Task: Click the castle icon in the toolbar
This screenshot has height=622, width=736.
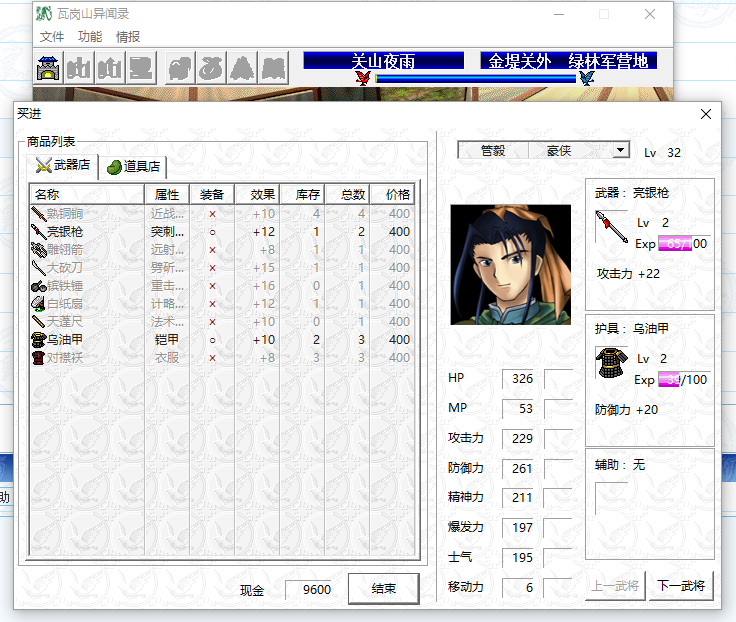Action: (x=48, y=68)
